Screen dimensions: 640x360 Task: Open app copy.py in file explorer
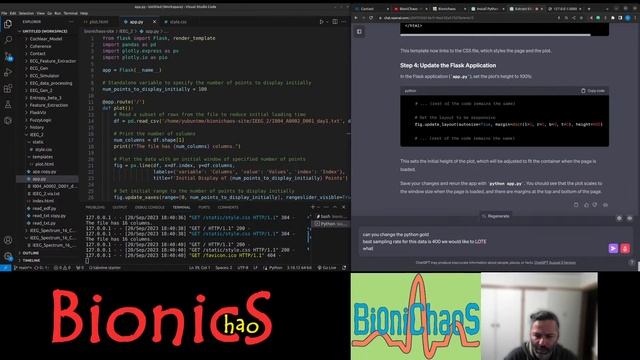(x=44, y=171)
